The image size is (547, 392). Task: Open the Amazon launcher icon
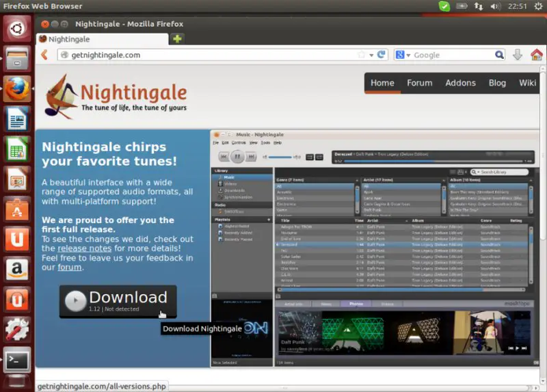click(16, 270)
